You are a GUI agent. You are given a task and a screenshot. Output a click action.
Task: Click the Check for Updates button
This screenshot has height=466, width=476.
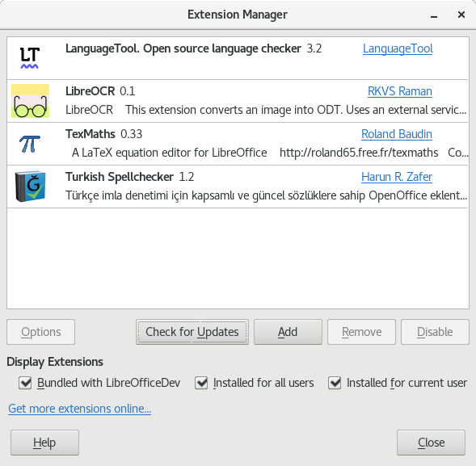tap(192, 332)
